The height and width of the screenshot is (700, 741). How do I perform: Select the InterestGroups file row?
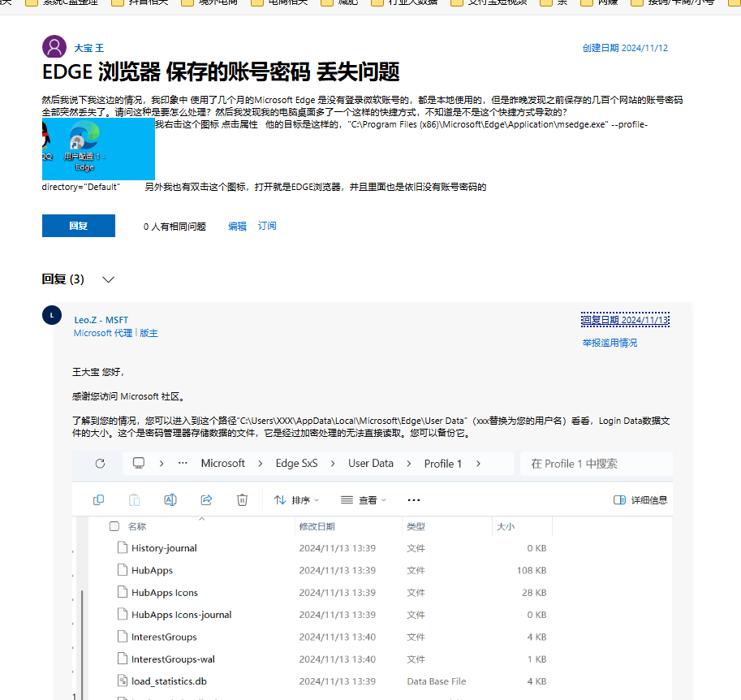(x=332, y=637)
